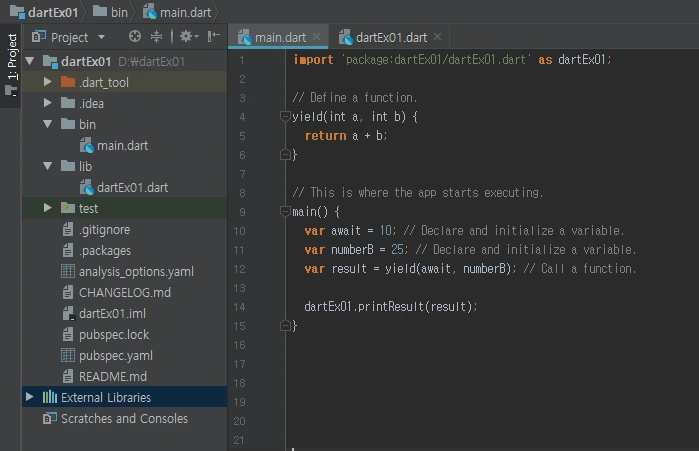
Task: Switch to the main.dart editor tab
Action: [x=279, y=38]
